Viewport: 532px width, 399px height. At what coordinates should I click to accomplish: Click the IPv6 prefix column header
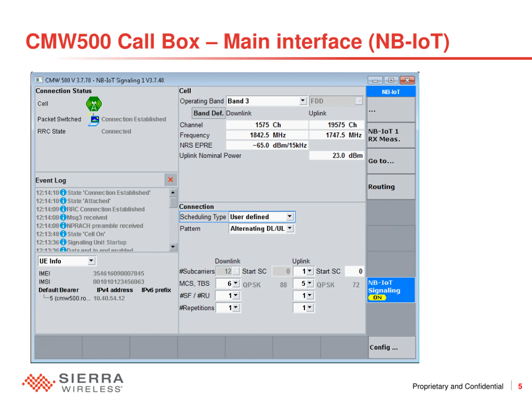click(156, 290)
